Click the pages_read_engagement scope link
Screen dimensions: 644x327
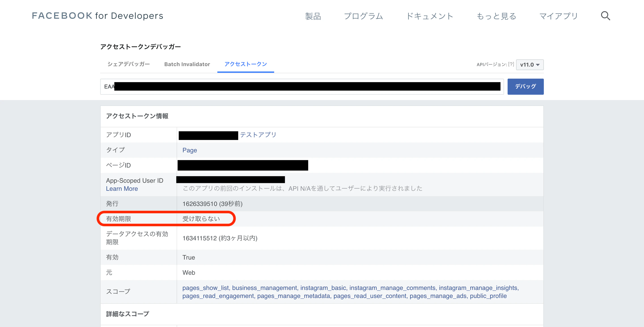218,296
